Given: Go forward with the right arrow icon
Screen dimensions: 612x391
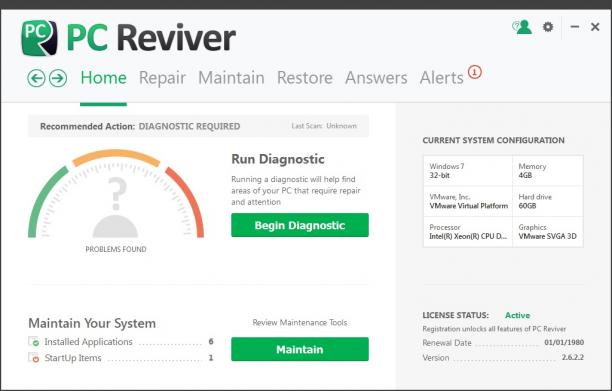Looking at the screenshot, I should click(58, 78).
